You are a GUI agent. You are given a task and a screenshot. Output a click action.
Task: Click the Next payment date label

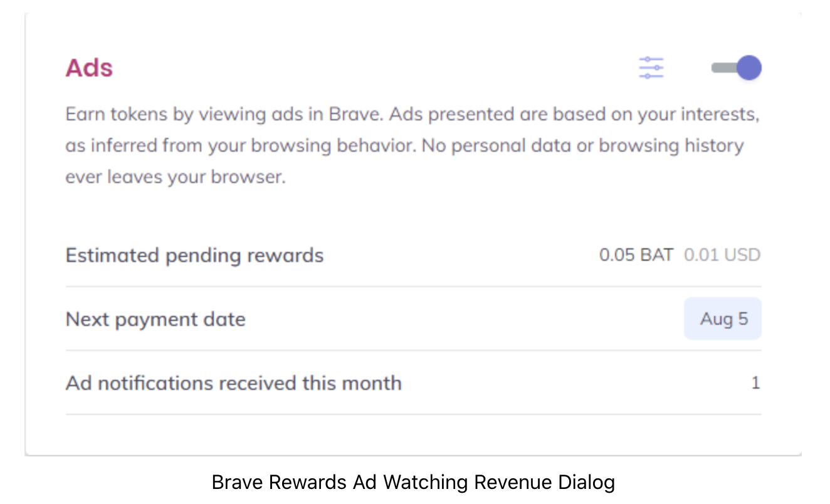pyautogui.click(x=155, y=319)
